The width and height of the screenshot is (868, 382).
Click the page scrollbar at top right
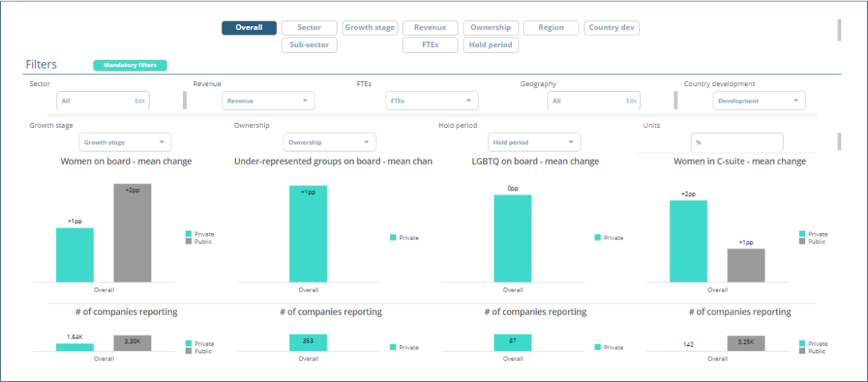pyautogui.click(x=839, y=30)
